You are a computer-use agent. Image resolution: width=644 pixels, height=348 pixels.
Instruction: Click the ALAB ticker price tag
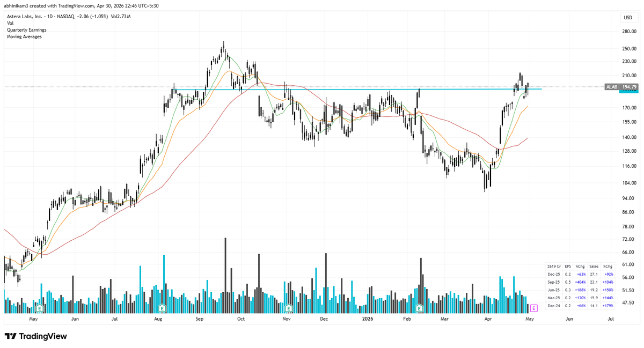[x=611, y=86]
